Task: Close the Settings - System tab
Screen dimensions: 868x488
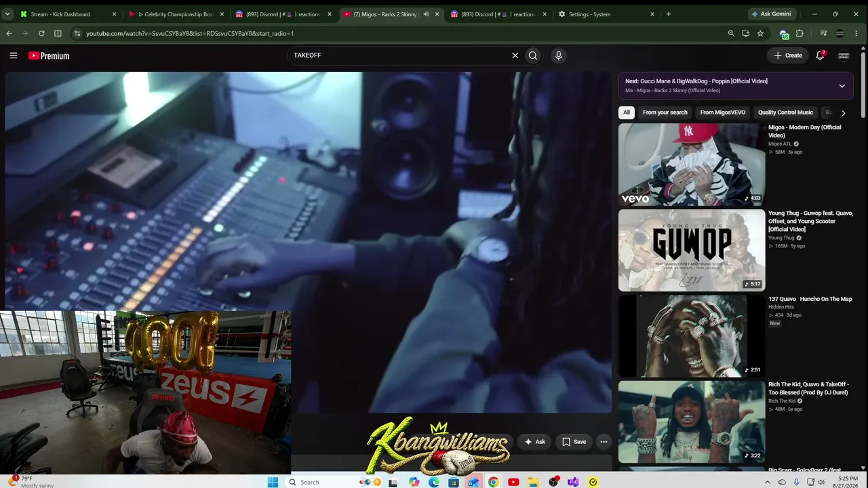Action: (652, 14)
